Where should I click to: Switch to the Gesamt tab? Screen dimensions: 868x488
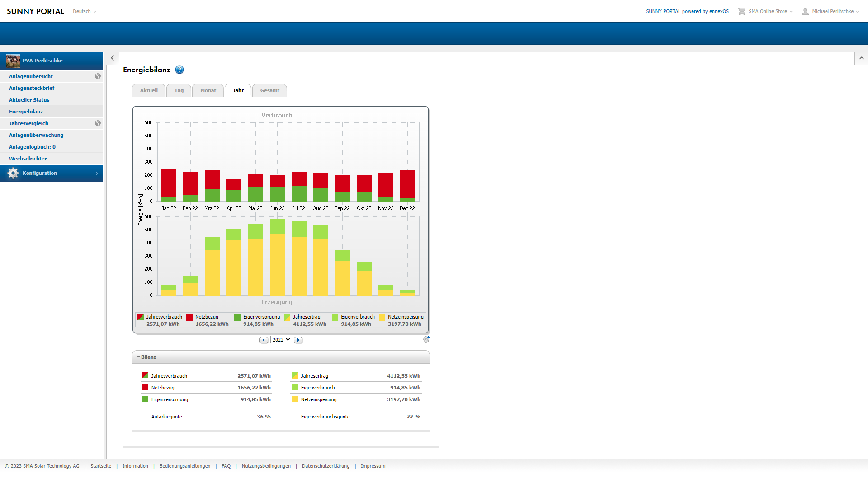pyautogui.click(x=269, y=90)
